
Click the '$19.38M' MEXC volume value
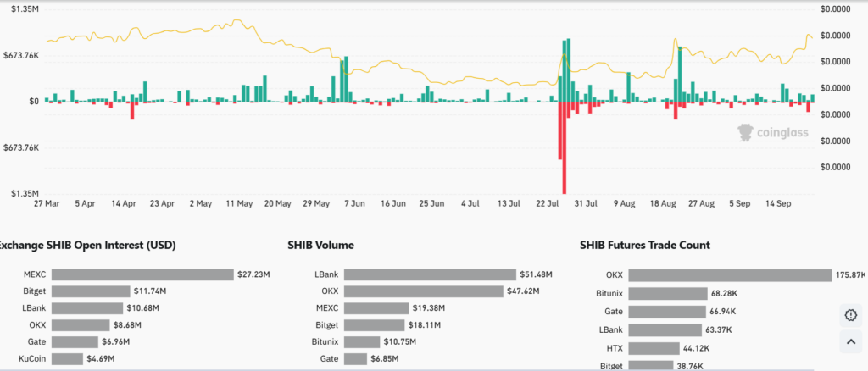tap(428, 308)
